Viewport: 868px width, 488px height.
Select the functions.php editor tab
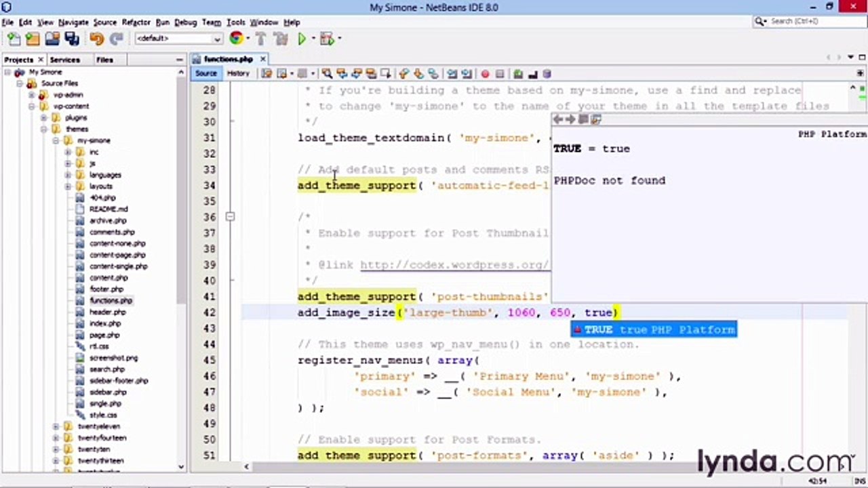click(x=228, y=60)
